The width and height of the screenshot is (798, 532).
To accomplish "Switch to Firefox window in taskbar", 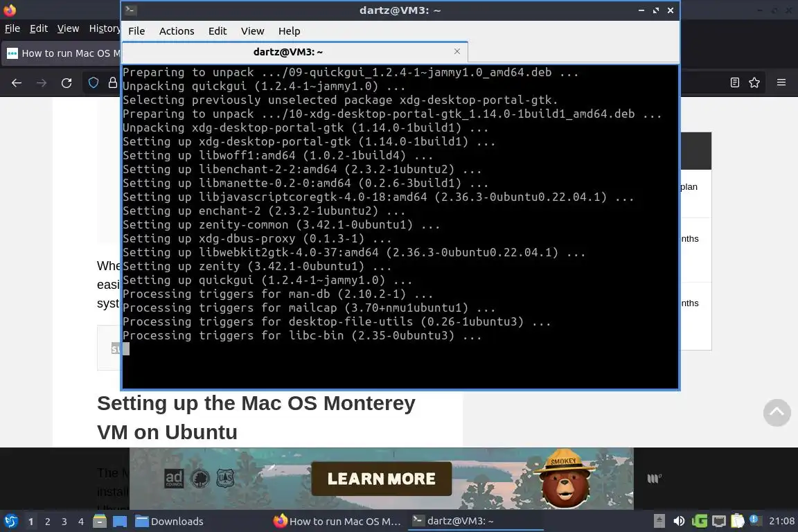I will (338, 522).
